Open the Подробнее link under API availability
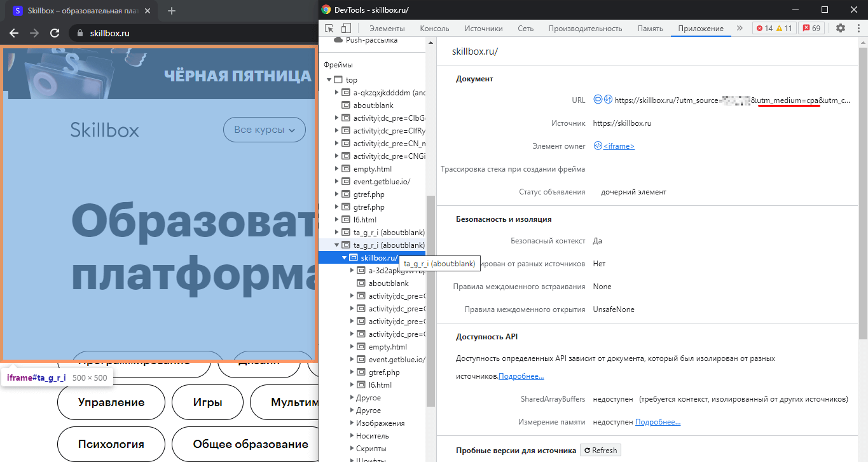 coord(521,376)
